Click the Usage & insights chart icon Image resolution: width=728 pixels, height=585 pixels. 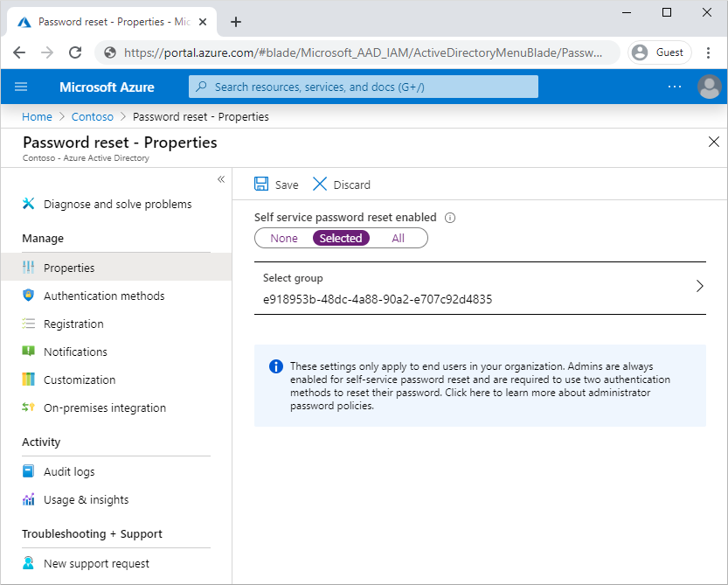pos(28,499)
